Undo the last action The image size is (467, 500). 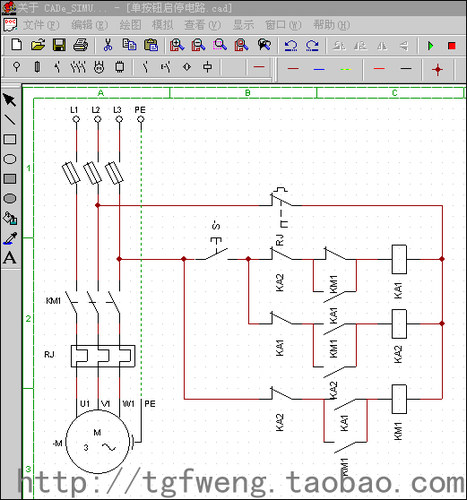pos(291,46)
